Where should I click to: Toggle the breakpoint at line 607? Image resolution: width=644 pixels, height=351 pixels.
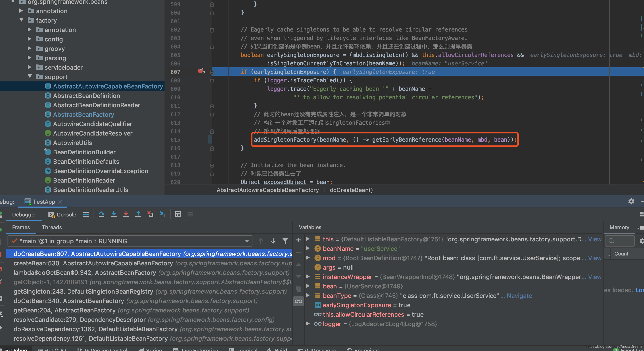(x=200, y=71)
